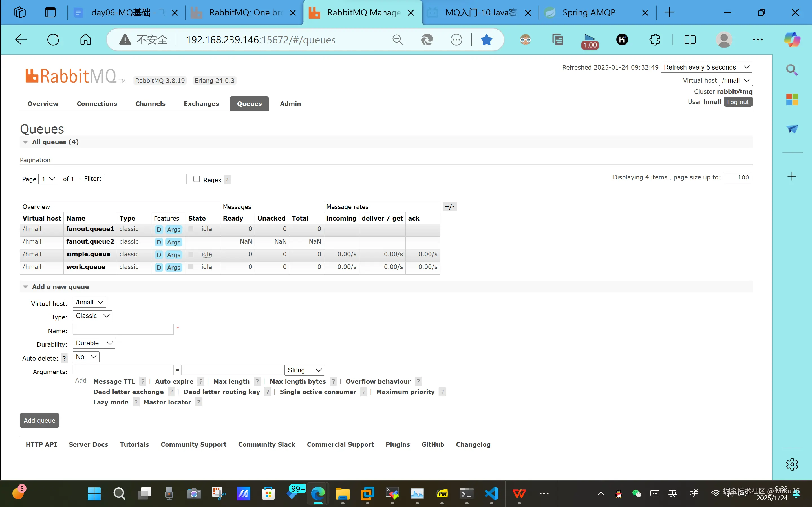Open the simple.queue link
The width and height of the screenshot is (812, 507).
click(x=88, y=254)
